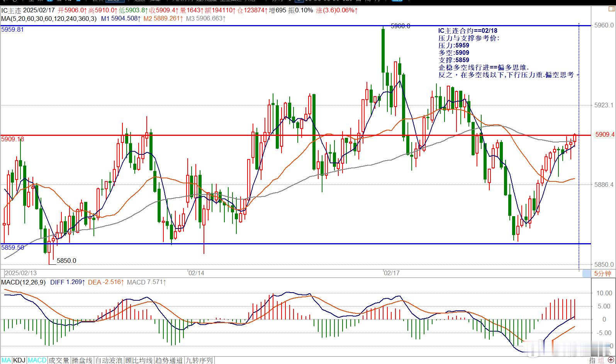Click the 多空:5909 annotation line
The width and height of the screenshot is (616, 364).
click(x=454, y=53)
